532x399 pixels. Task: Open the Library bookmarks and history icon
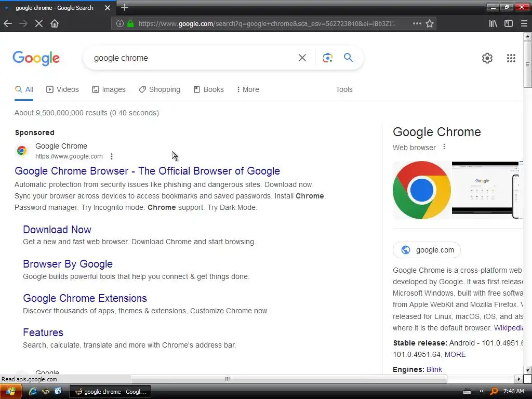[x=493, y=23]
